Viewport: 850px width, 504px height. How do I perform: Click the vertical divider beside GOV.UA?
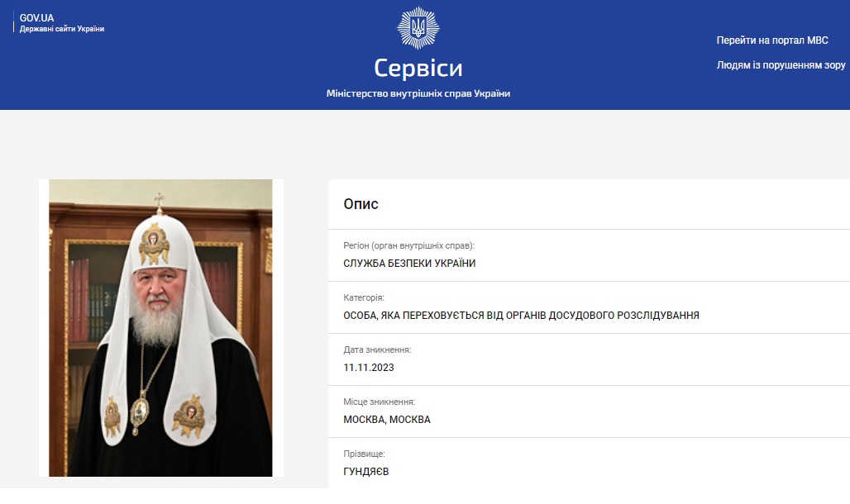pos(14,22)
